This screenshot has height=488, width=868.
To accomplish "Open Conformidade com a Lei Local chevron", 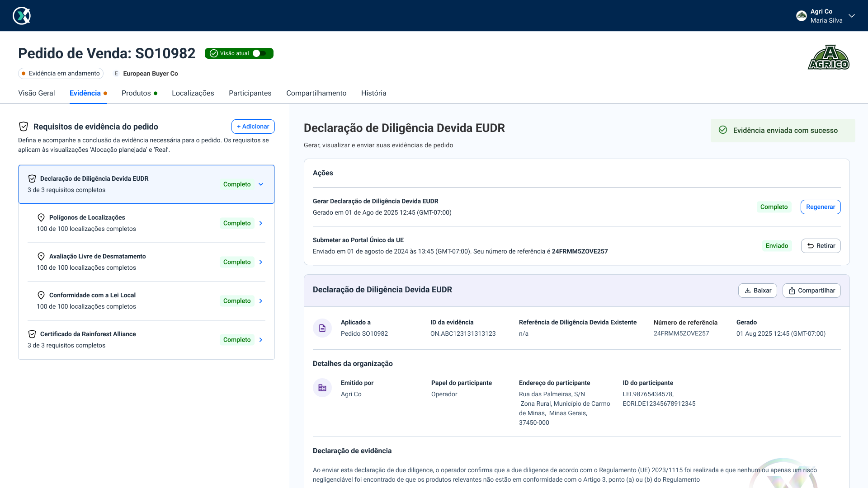I will coord(261,301).
